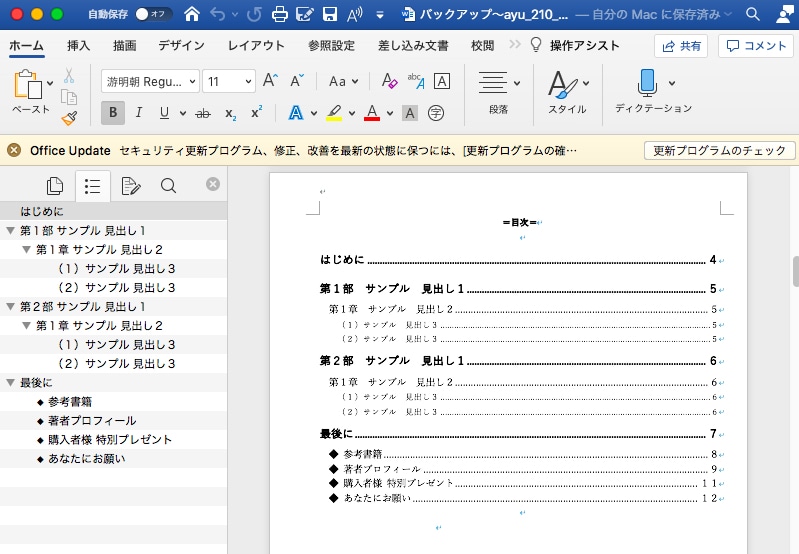This screenshot has height=554, width=799.
Task: Click the phonetic guide (ruby) icon
Action: click(416, 81)
